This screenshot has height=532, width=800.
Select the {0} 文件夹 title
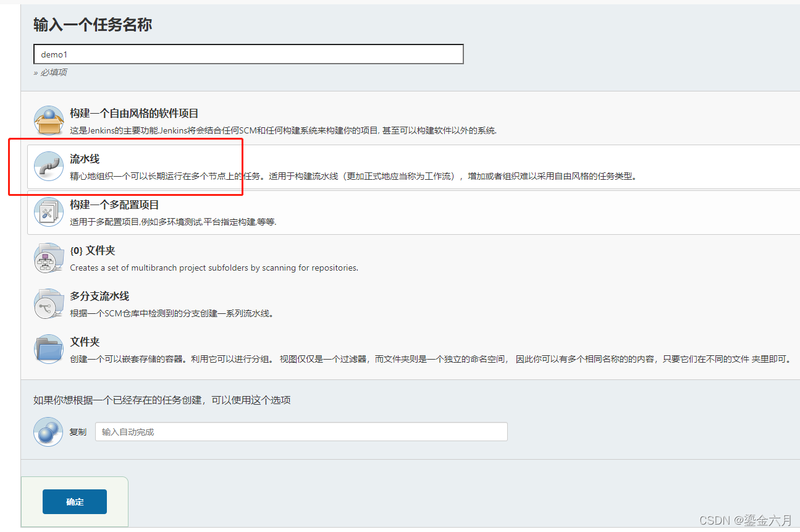pyautogui.click(x=93, y=250)
